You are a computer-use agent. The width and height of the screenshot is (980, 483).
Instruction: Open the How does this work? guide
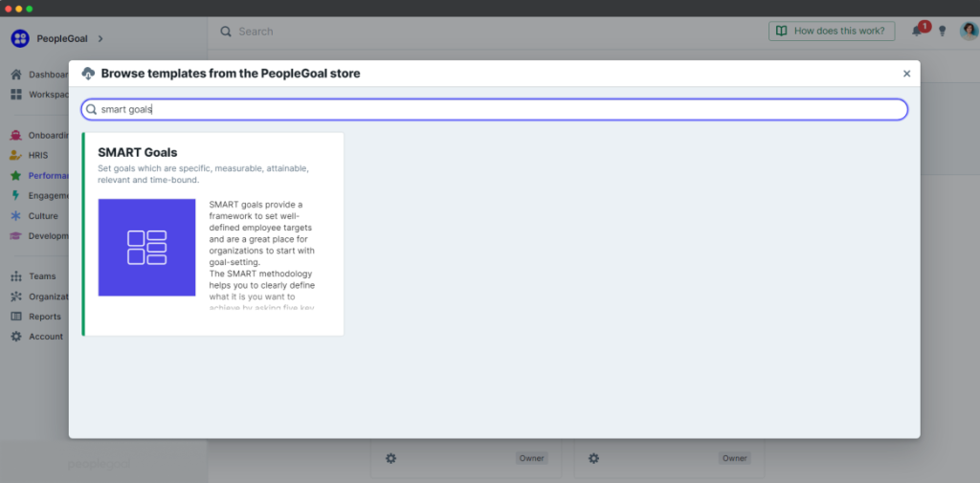pyautogui.click(x=832, y=32)
